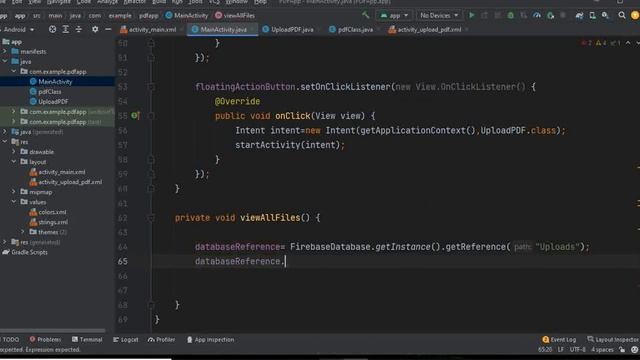The width and height of the screenshot is (640, 360).
Task: Open Project panel gear options
Action: (95, 29)
